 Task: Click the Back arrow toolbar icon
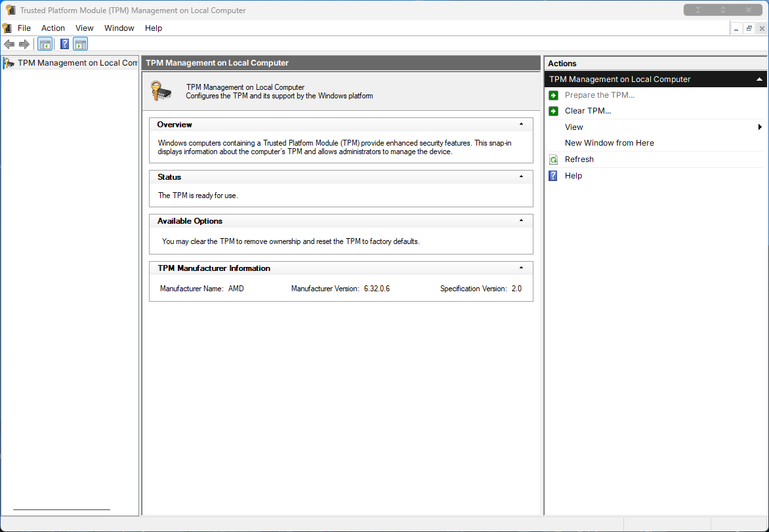[9, 44]
